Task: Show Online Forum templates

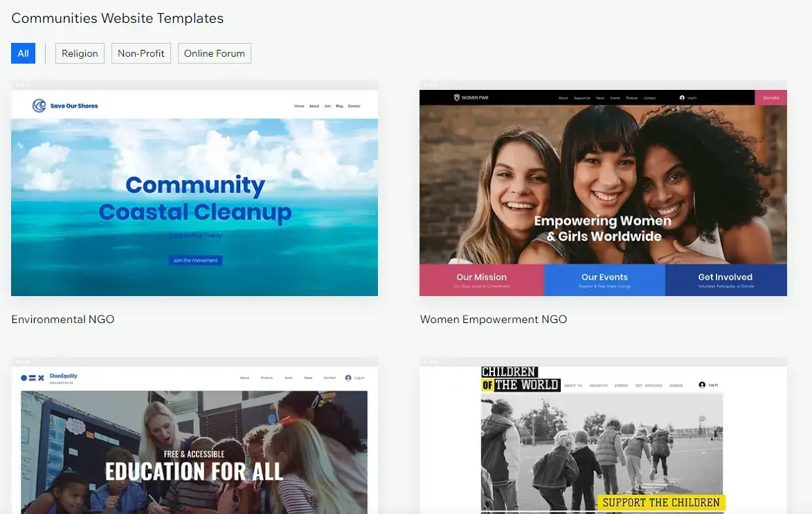Action: click(x=214, y=53)
